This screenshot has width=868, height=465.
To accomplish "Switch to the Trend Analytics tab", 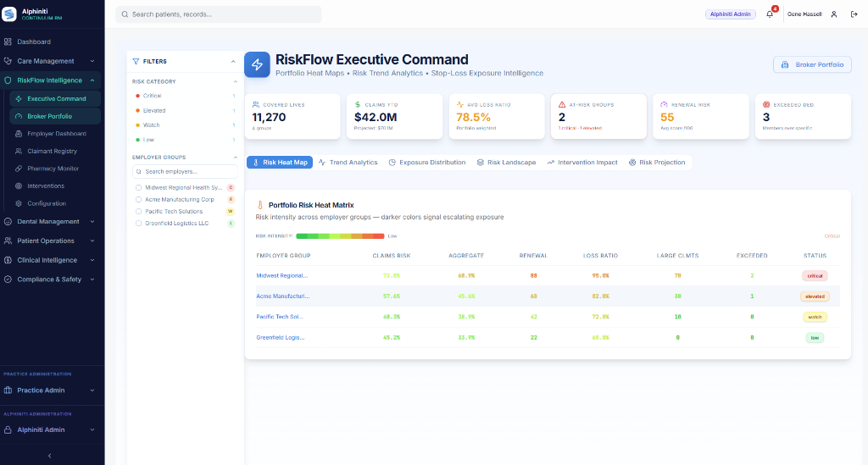I will 348,163.
